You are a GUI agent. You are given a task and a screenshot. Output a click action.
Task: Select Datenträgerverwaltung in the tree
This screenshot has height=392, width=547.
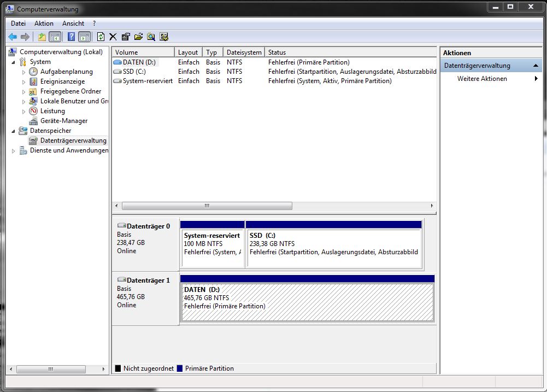tap(73, 141)
